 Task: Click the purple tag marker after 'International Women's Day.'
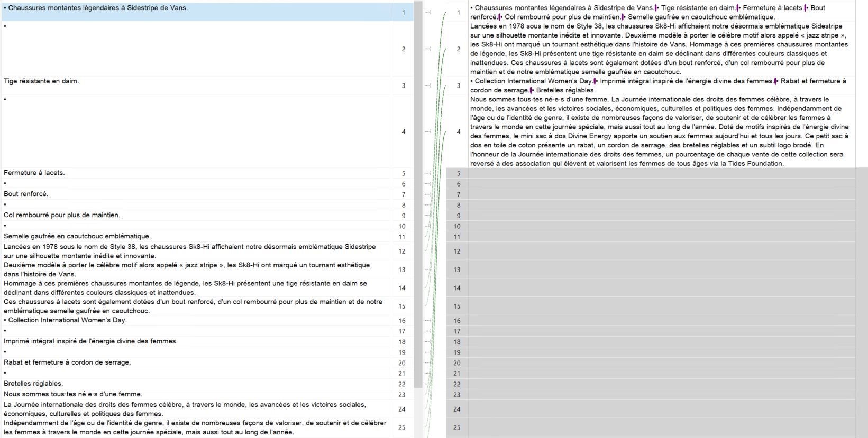(595, 81)
